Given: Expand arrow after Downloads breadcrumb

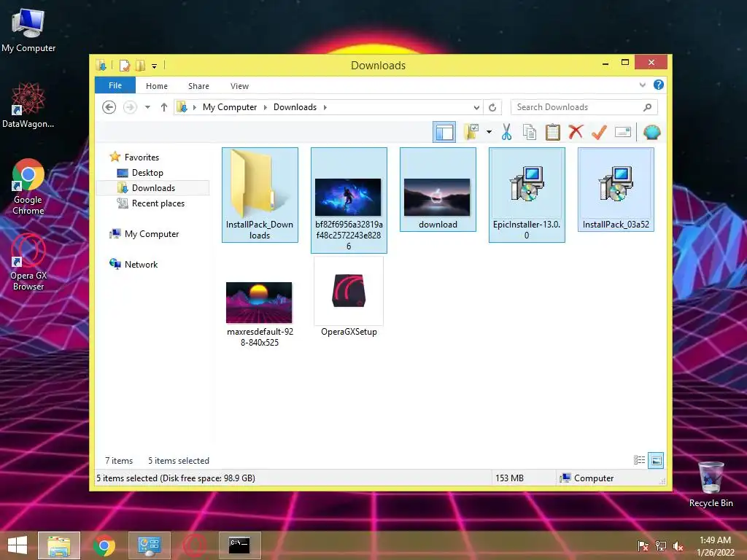Looking at the screenshot, I should click(x=325, y=107).
